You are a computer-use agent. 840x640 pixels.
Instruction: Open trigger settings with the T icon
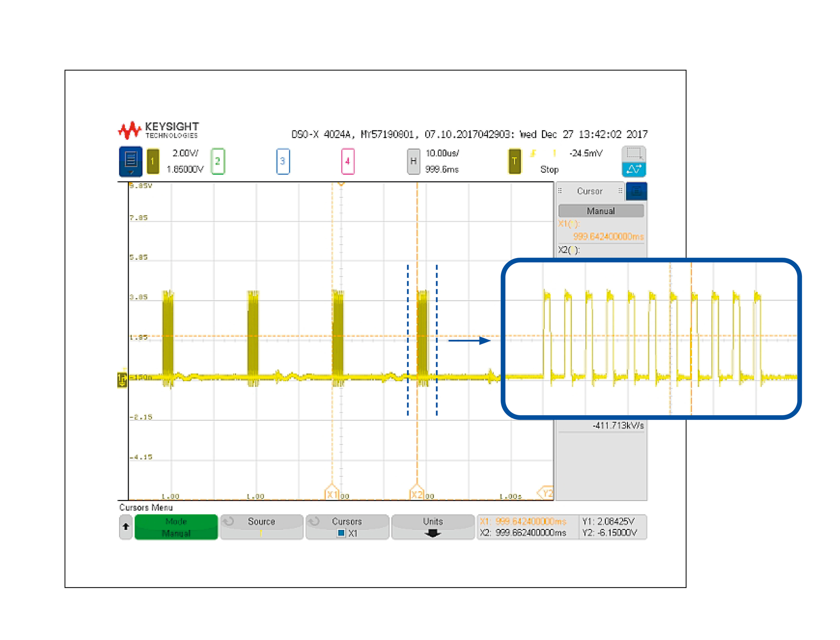tap(515, 161)
